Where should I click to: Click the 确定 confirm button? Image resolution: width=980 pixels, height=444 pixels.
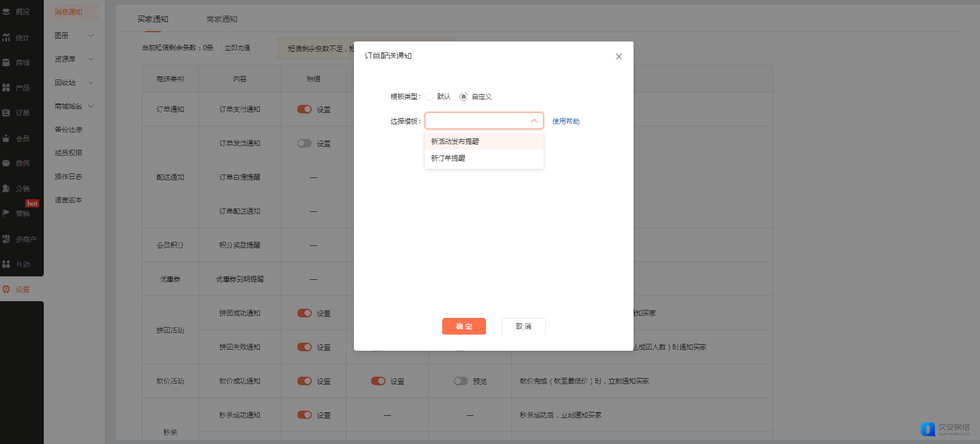[x=463, y=327]
